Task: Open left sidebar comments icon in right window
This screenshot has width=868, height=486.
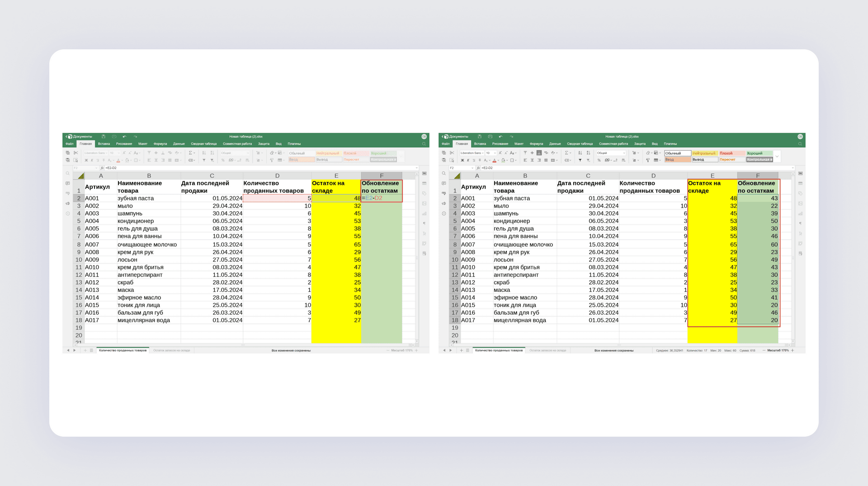Action: [x=444, y=183]
